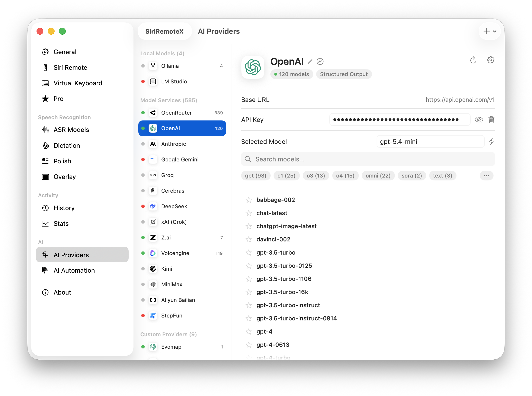The height and width of the screenshot is (396, 532).
Task: Select the Evomap custom provider
Action: [182, 347]
